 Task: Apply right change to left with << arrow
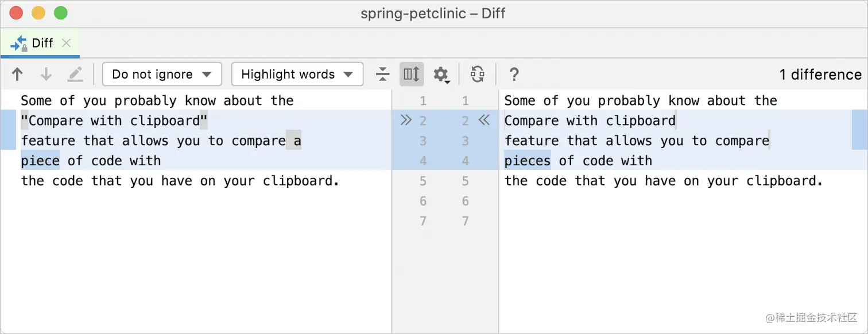484,121
